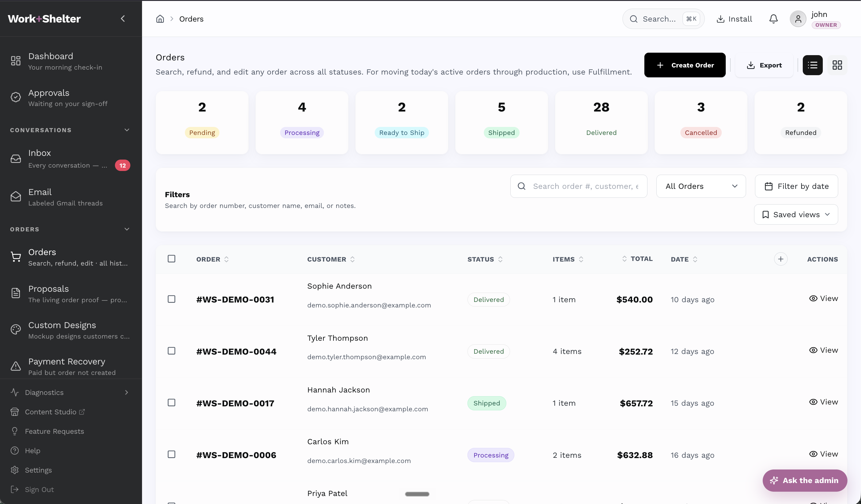Go to Inbox conversations
861x504 pixels.
tap(71, 159)
